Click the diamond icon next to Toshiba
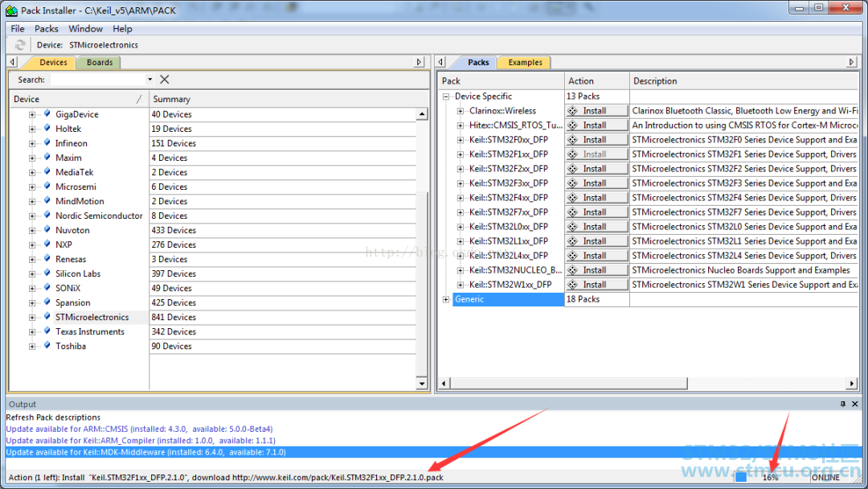This screenshot has height=489, width=868. (x=47, y=345)
